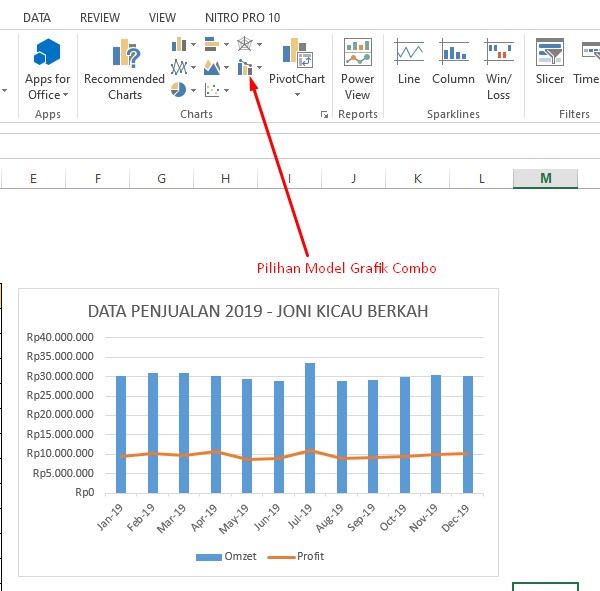
Task: Insert a Pie chart icon
Action: (178, 90)
